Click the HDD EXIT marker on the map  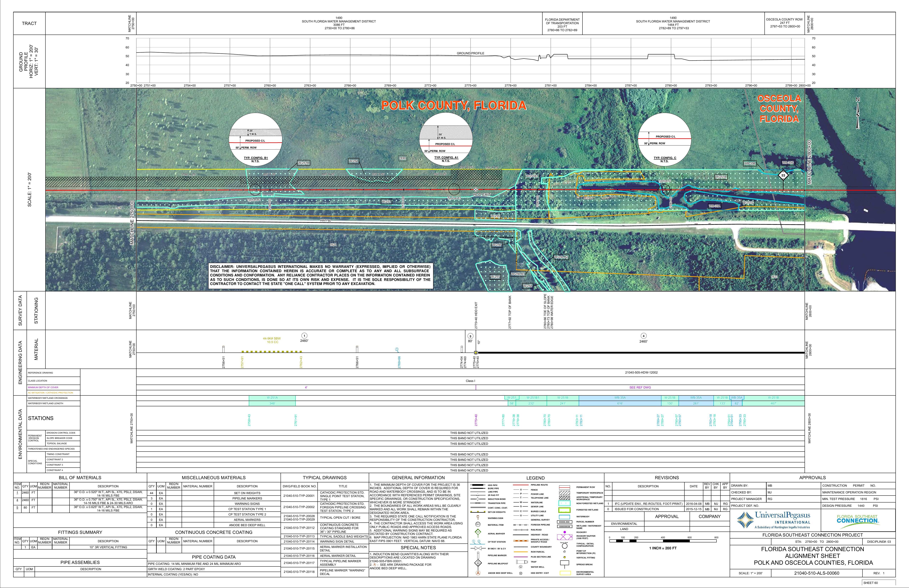coord(476,189)
